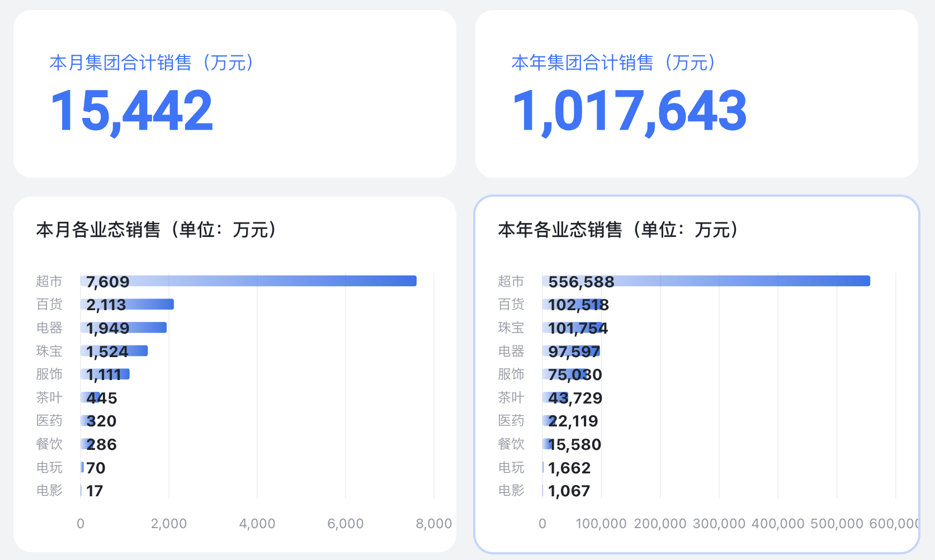Click the 珠宝 bar valued 1,524
The image size is (935, 560).
tap(138, 351)
